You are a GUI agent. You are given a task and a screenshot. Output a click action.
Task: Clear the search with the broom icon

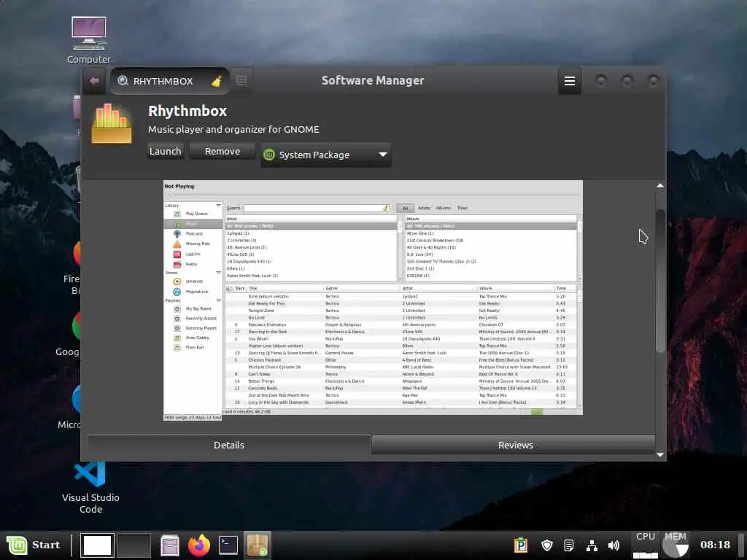tap(217, 81)
